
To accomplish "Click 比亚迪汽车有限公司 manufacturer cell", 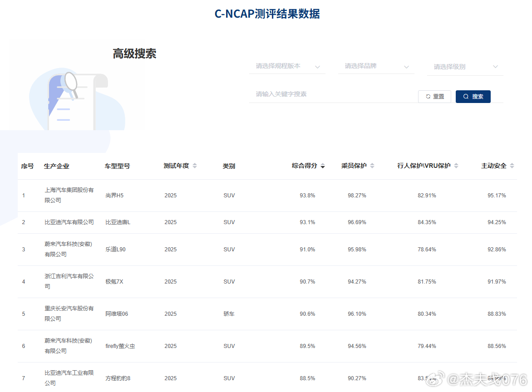I will coord(69,222).
